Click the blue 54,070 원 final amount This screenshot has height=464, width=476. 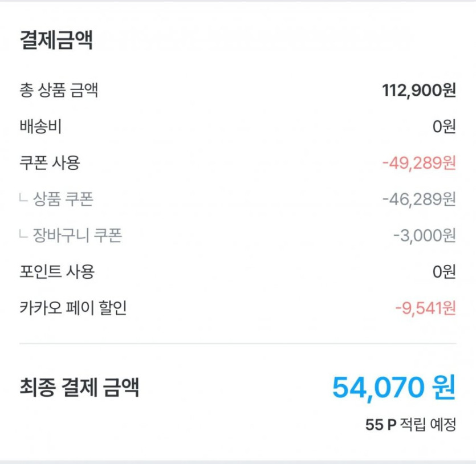coord(394,388)
